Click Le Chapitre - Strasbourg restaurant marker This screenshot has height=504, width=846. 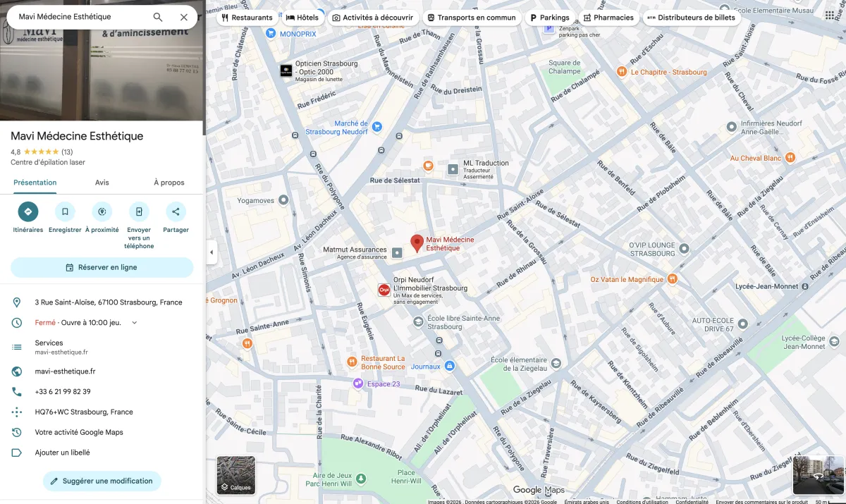point(622,72)
